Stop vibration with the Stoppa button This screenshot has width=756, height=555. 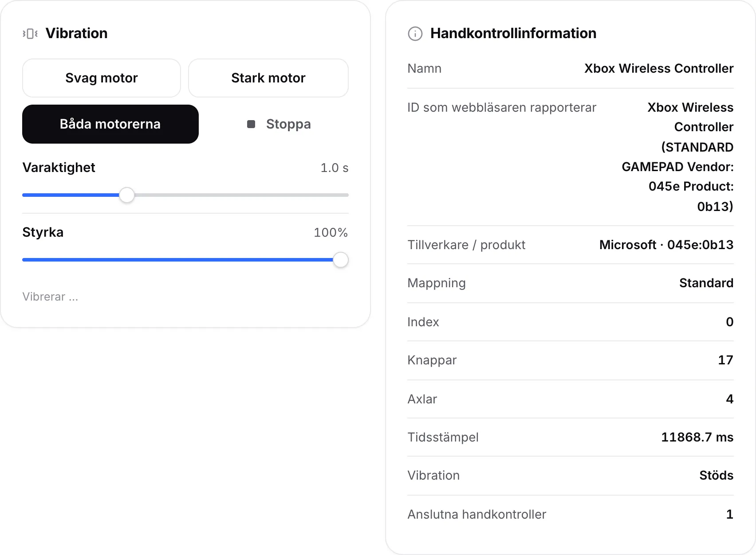[x=279, y=124]
